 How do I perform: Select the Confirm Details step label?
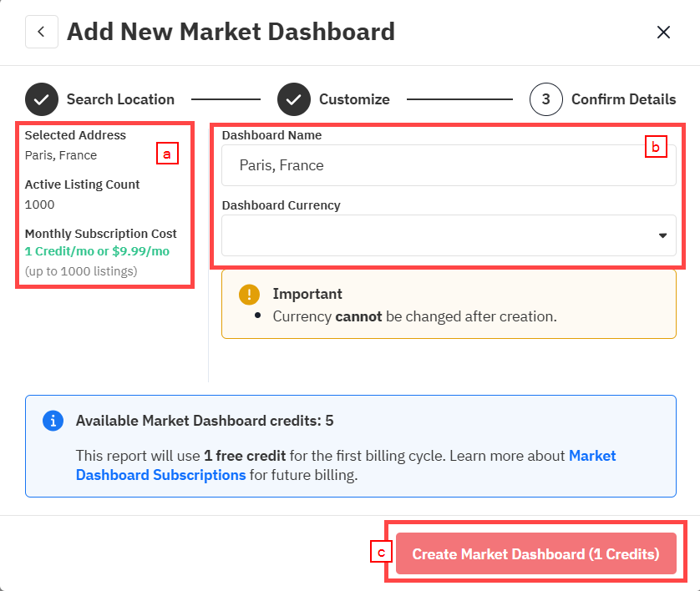tap(624, 99)
